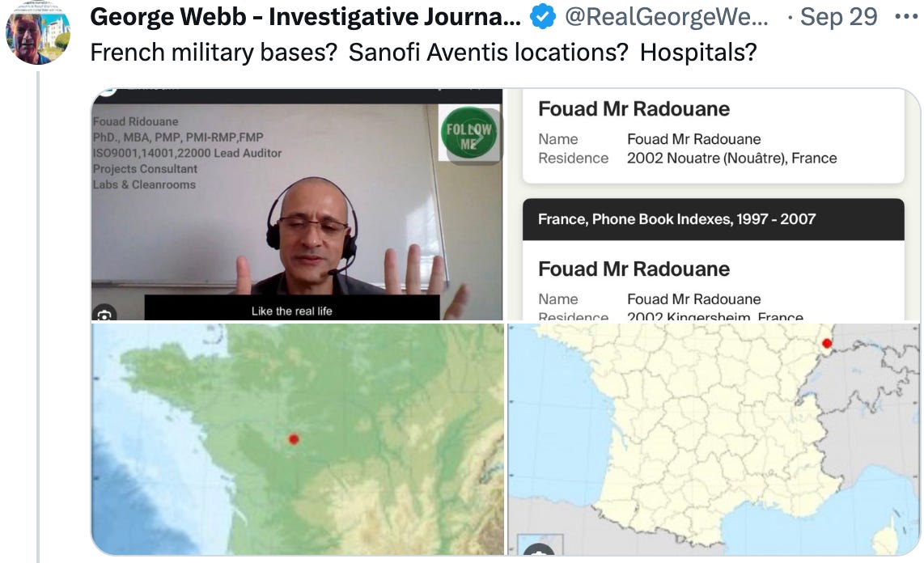This screenshot has width=924, height=563.
Task: Open the France departments map image
Action: (714, 439)
